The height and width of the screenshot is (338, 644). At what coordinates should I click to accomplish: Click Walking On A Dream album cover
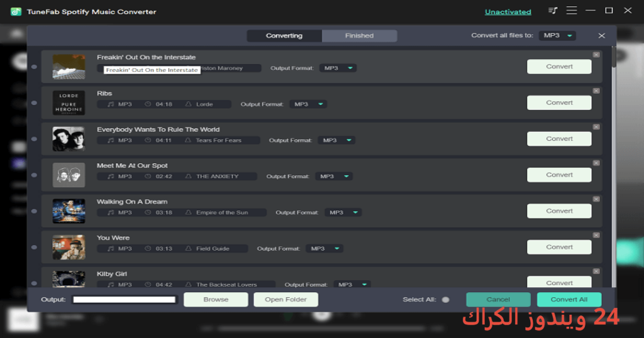coord(69,211)
